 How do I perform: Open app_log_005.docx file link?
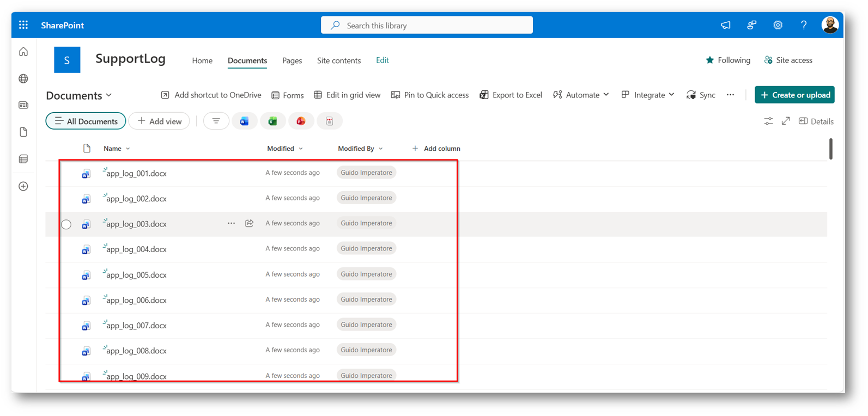(136, 275)
